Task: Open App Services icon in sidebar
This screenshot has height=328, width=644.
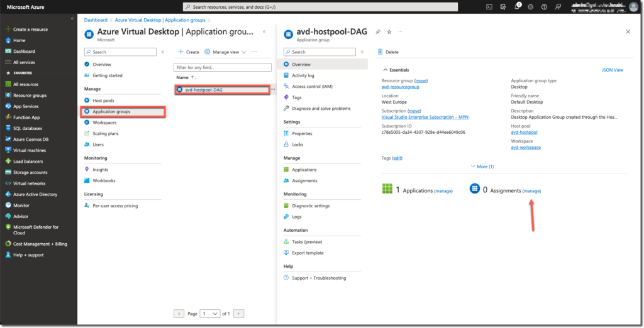Action: click(x=8, y=106)
